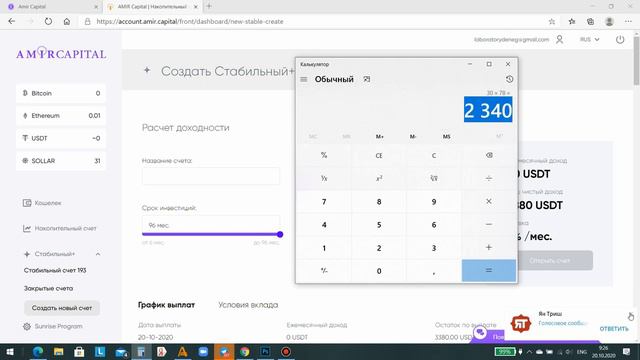Select the USDT wallet balance card
640x360 pixels.
(x=61, y=138)
